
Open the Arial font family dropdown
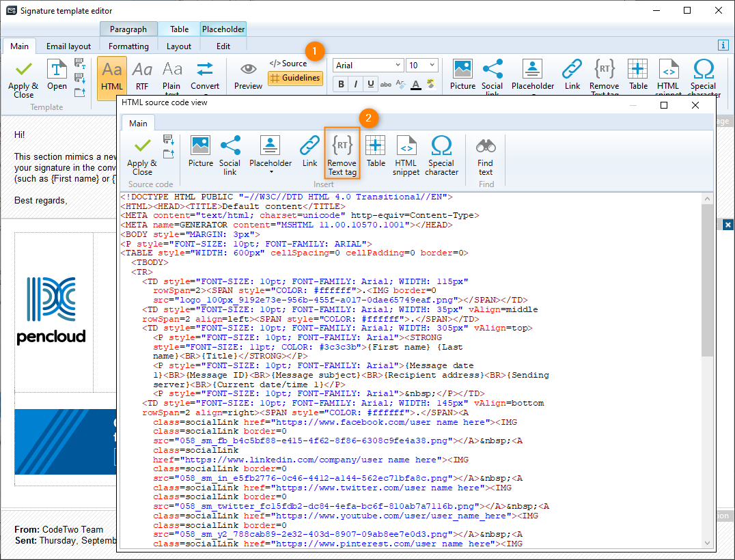[x=367, y=65]
